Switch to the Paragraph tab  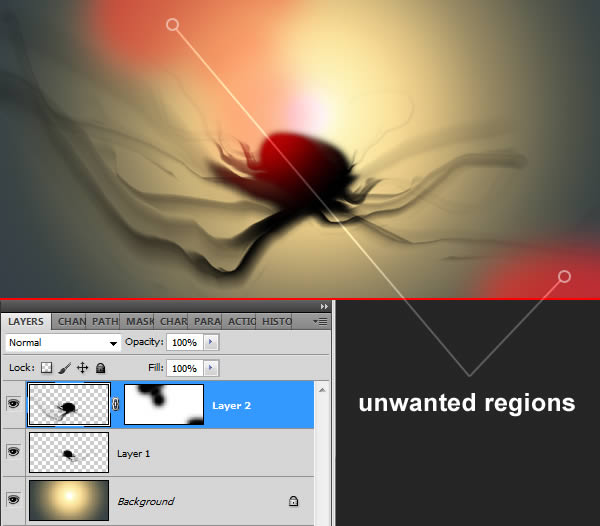207,321
